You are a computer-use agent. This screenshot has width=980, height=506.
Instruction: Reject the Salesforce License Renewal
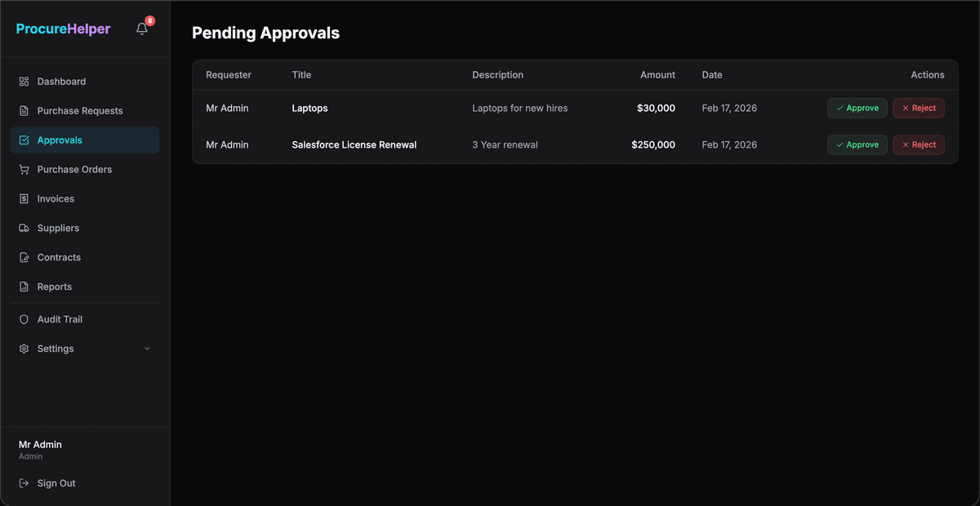(918, 144)
